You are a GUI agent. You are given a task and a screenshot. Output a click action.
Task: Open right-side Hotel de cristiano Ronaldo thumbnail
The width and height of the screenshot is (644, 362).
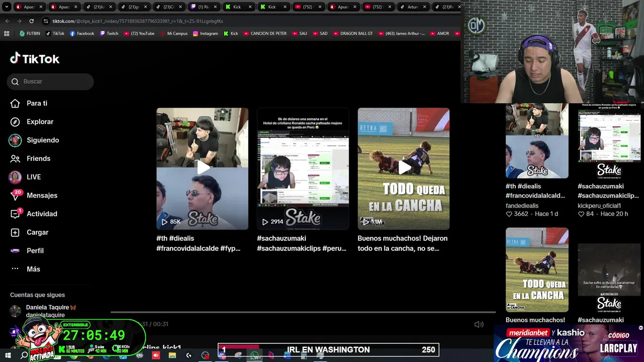[x=609, y=141]
